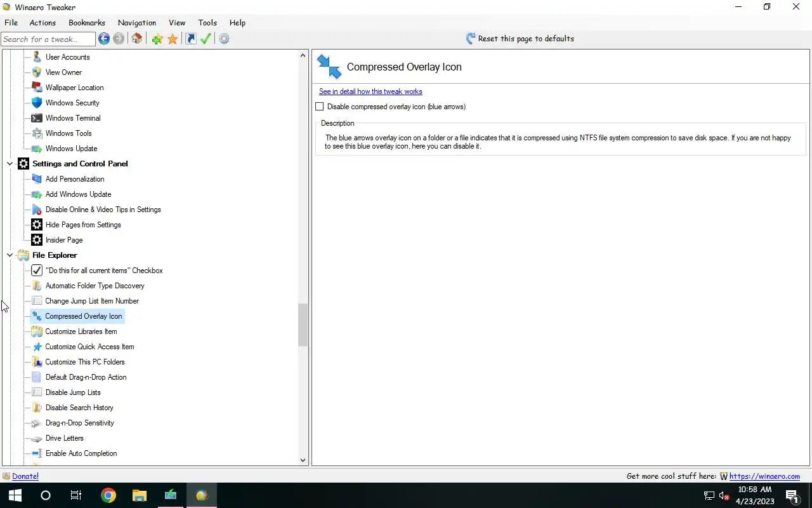Click the Drive Letters drive icon
This screenshot has height=508, width=812.
point(37,438)
